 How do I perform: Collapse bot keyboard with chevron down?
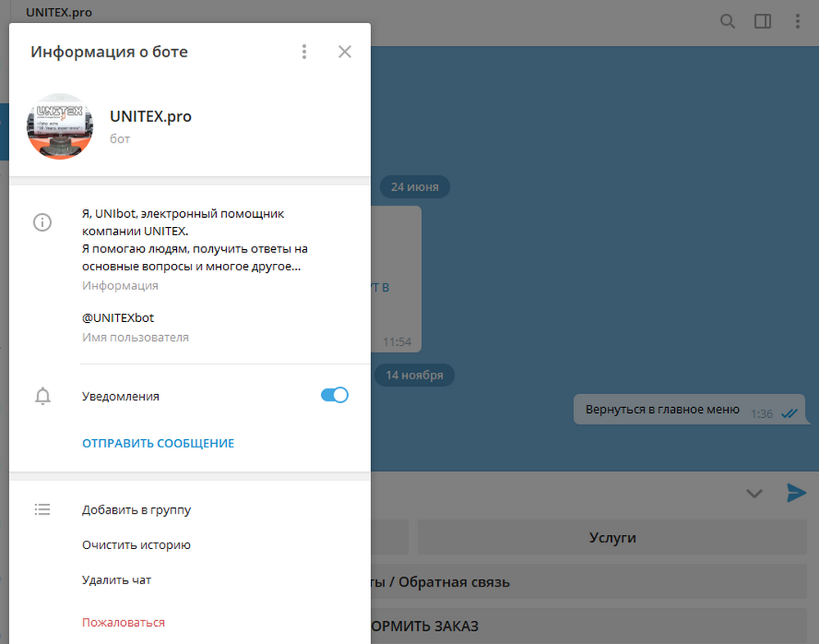tap(754, 493)
